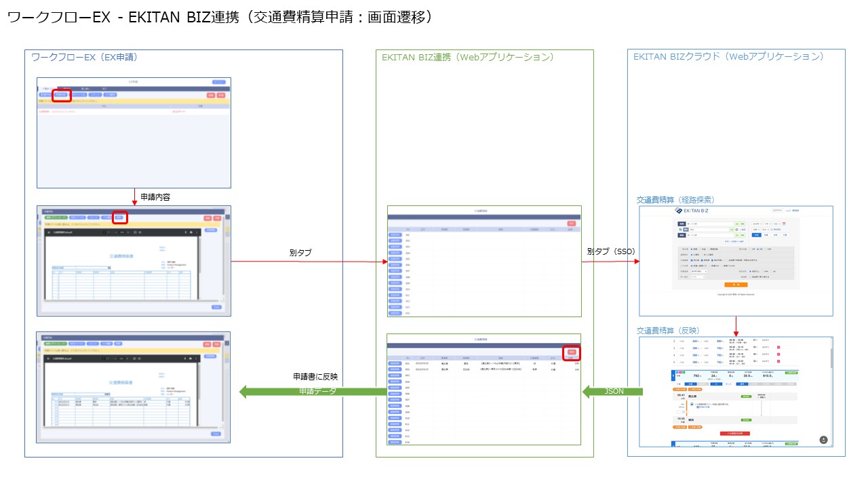868x488 pixels.
Task: Click the red confirm button atop the filled 交通費明細 list
Action: tap(572, 352)
